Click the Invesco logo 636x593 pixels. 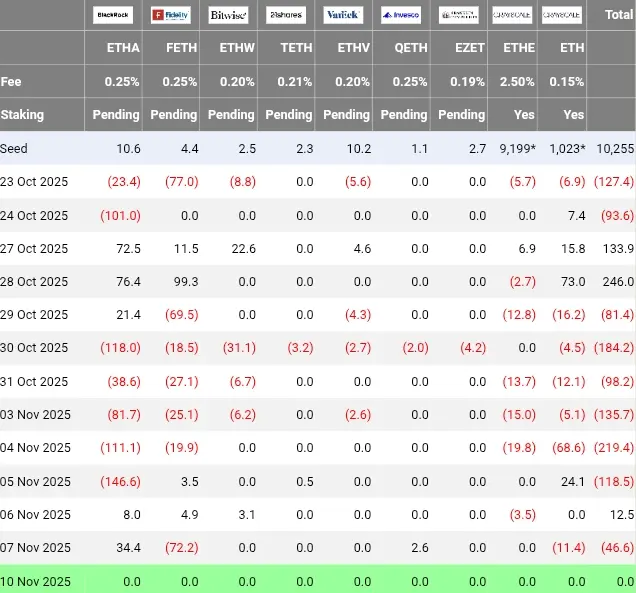coord(402,15)
